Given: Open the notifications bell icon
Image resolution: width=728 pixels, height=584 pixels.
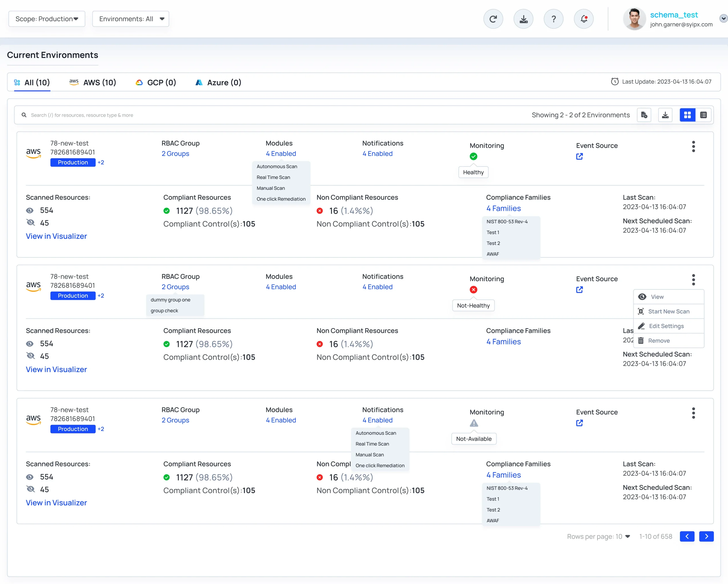Looking at the screenshot, I should [x=584, y=19].
